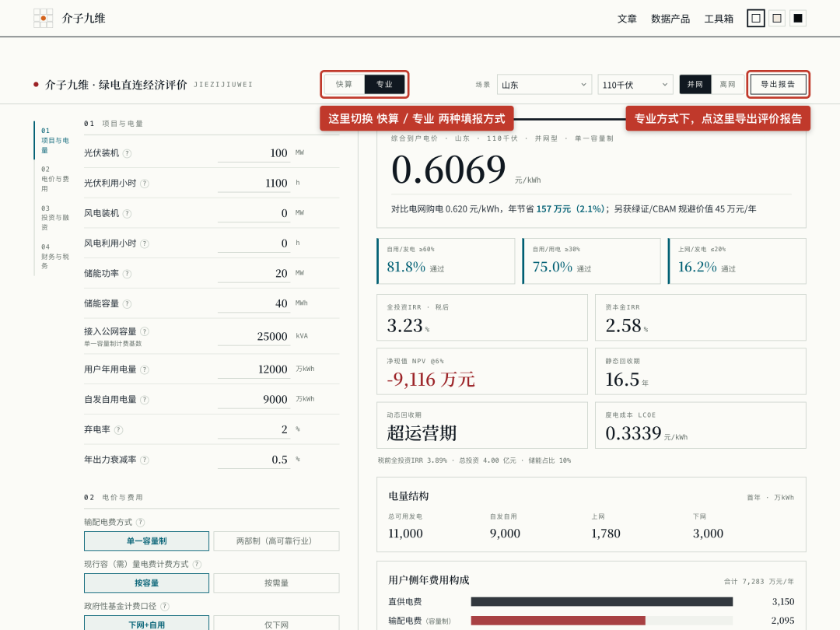The height and width of the screenshot is (630, 840).
Task: Click the 导出报告 button
Action: (779, 84)
